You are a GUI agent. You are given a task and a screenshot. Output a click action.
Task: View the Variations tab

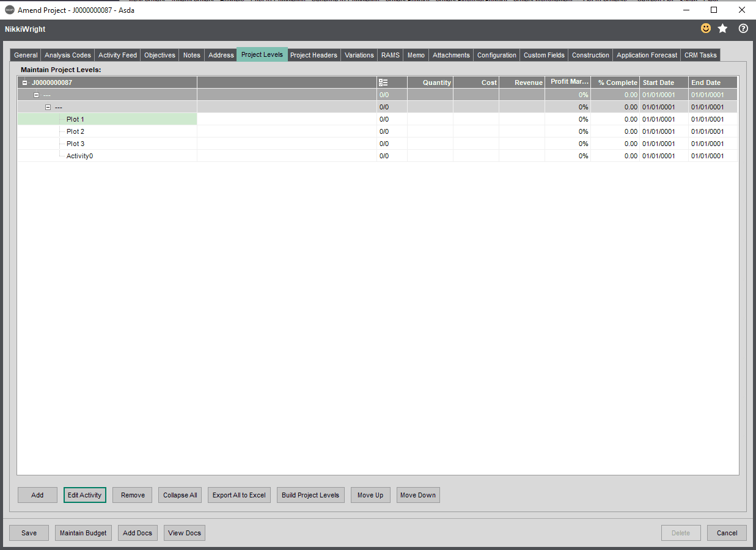(359, 55)
